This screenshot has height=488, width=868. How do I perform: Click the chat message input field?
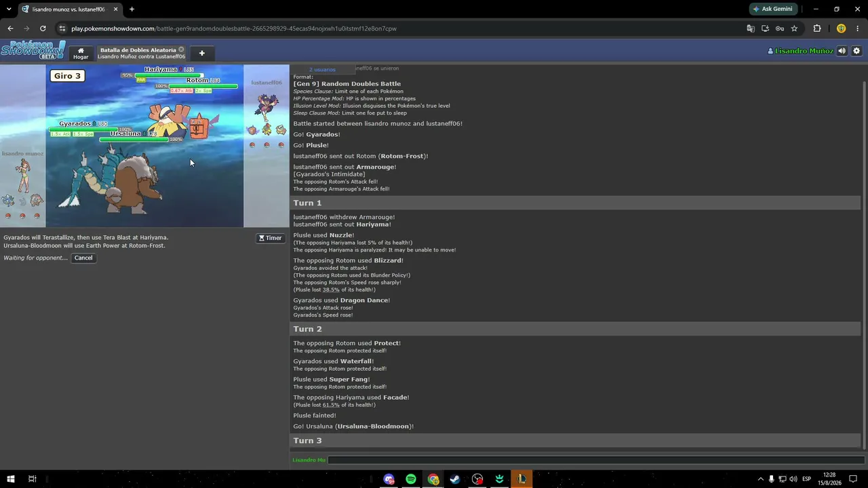coord(595,460)
